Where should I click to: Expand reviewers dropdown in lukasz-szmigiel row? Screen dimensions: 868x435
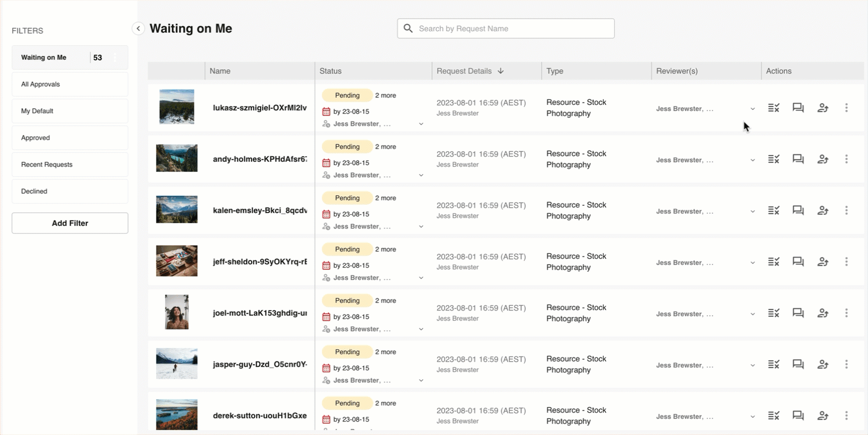click(x=753, y=109)
